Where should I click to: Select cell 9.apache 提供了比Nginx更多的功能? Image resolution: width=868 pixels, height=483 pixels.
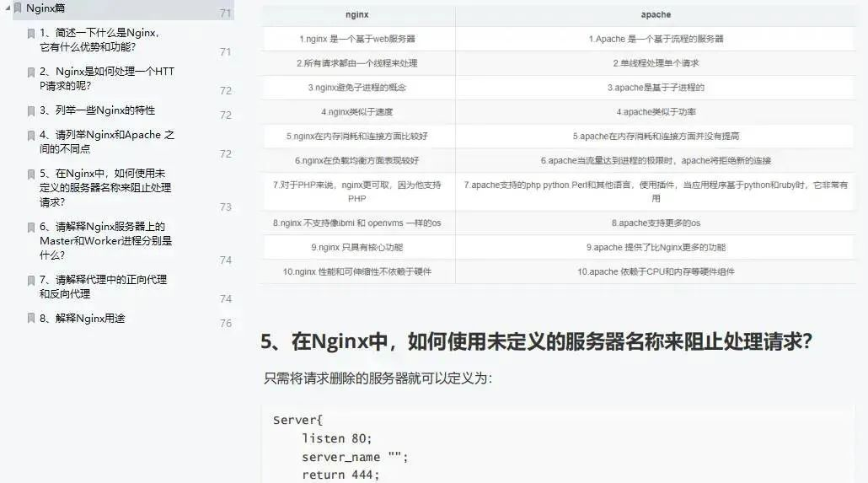click(656, 248)
